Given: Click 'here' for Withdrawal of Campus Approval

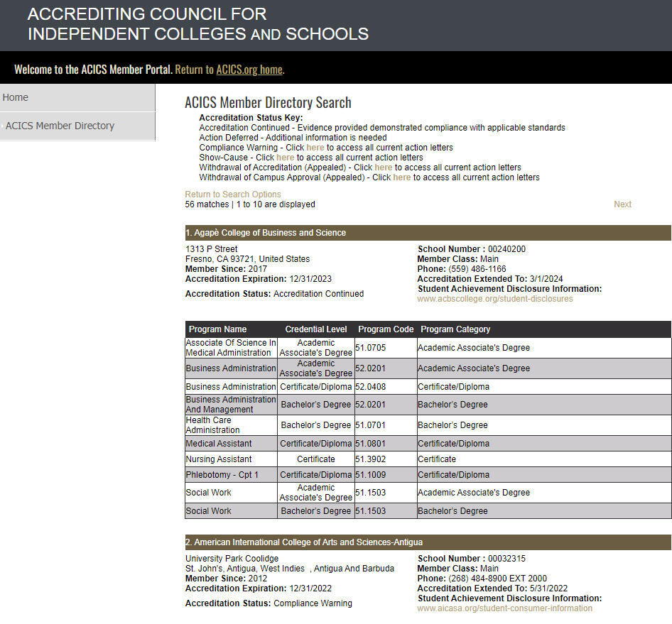Looking at the screenshot, I should coord(401,177).
